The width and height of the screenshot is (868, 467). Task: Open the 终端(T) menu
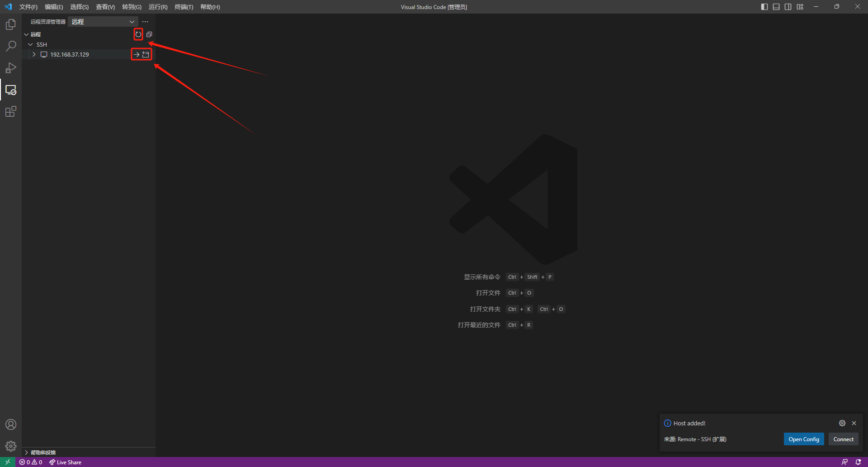click(184, 7)
